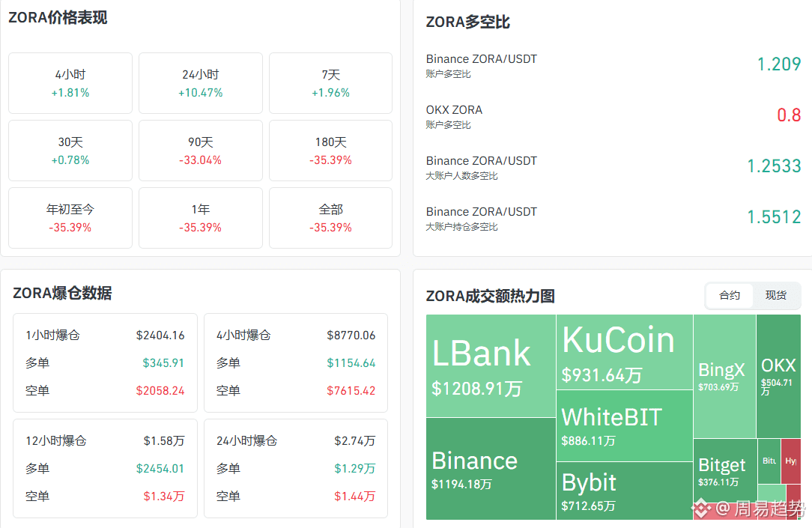Screen dimensions: 812x528
Task: Open the 年初至今 price performance card
Action: pos(70,218)
